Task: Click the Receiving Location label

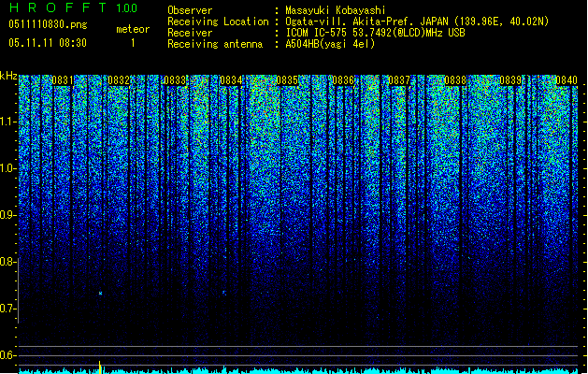Action: pyautogui.click(x=218, y=22)
